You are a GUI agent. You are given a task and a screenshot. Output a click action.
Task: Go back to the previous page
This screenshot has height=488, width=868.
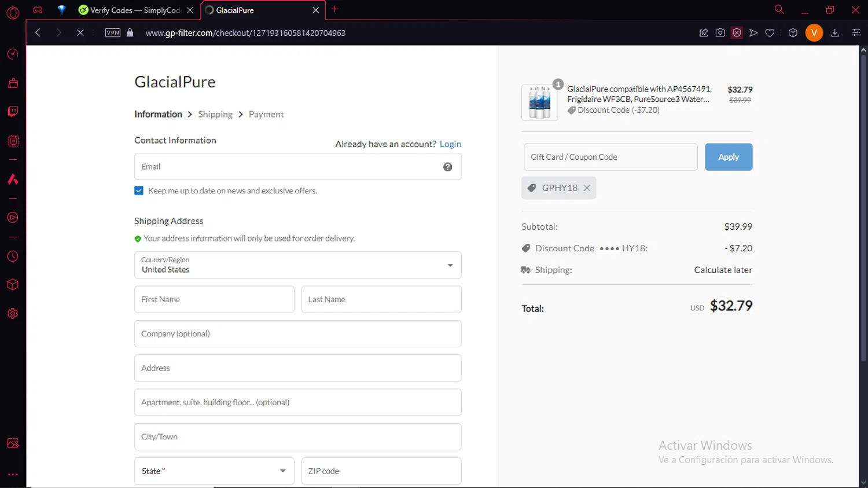point(38,32)
